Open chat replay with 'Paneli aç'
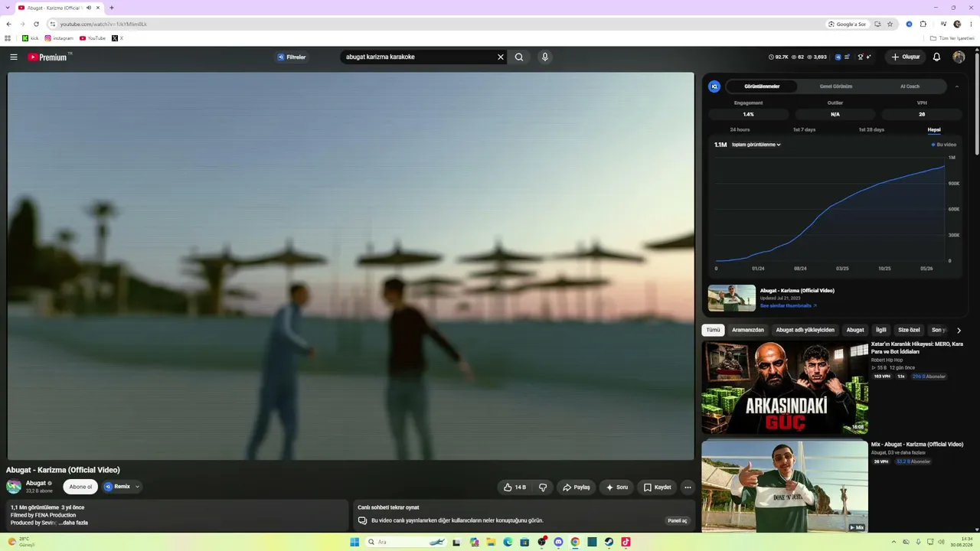 [x=678, y=520]
